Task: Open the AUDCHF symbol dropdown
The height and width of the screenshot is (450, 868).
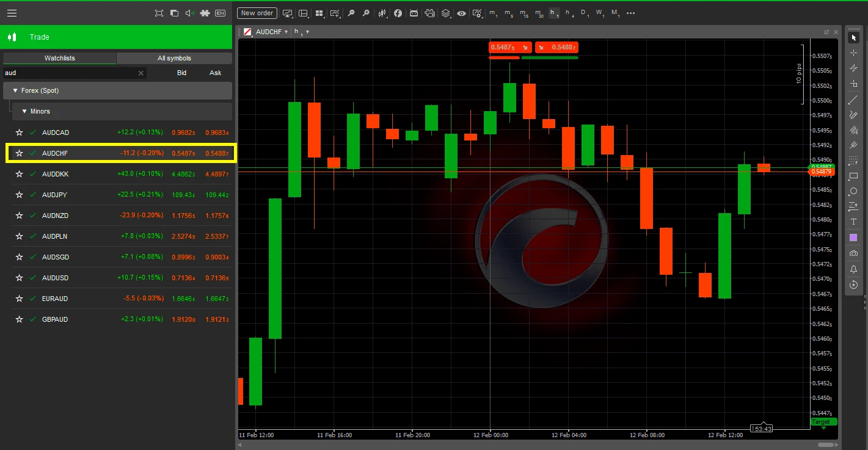Action: point(286,32)
